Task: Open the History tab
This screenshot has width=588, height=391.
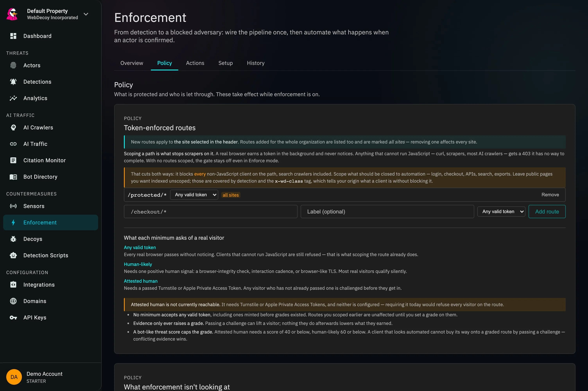Action: pos(255,63)
